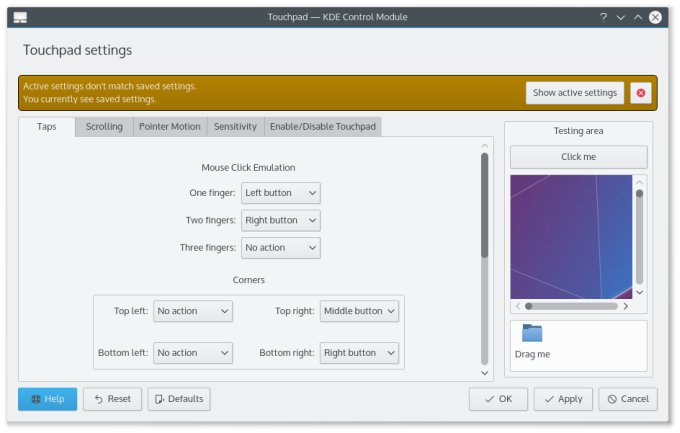The width and height of the screenshot is (680, 433).
Task: Confirm with OK button
Action: (x=498, y=399)
